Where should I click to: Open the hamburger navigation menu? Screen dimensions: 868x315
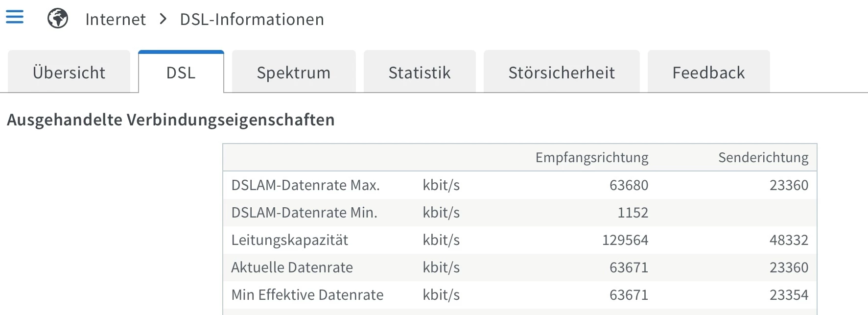tap(15, 17)
